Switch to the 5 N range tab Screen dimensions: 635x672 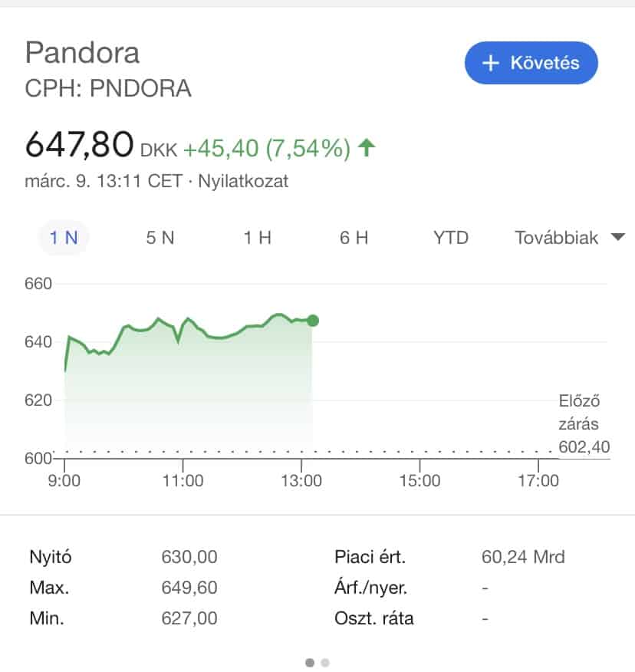click(160, 238)
